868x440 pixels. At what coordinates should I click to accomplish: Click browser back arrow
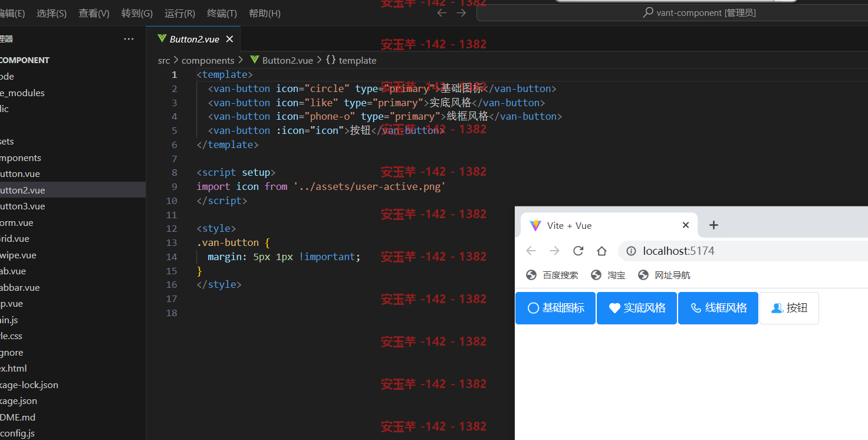coord(531,251)
